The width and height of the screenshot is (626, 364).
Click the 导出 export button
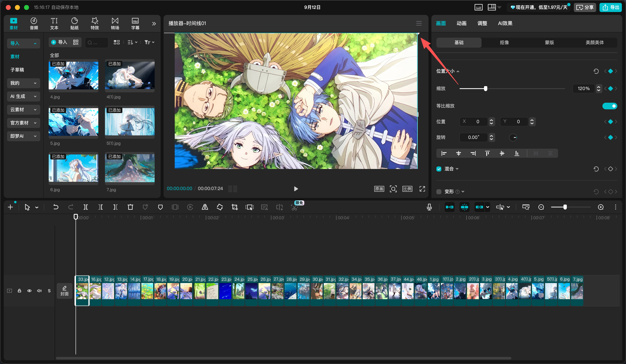point(611,7)
